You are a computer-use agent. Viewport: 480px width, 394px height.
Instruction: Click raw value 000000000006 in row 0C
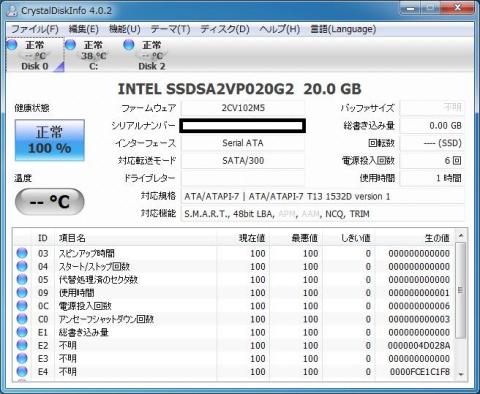coord(419,306)
